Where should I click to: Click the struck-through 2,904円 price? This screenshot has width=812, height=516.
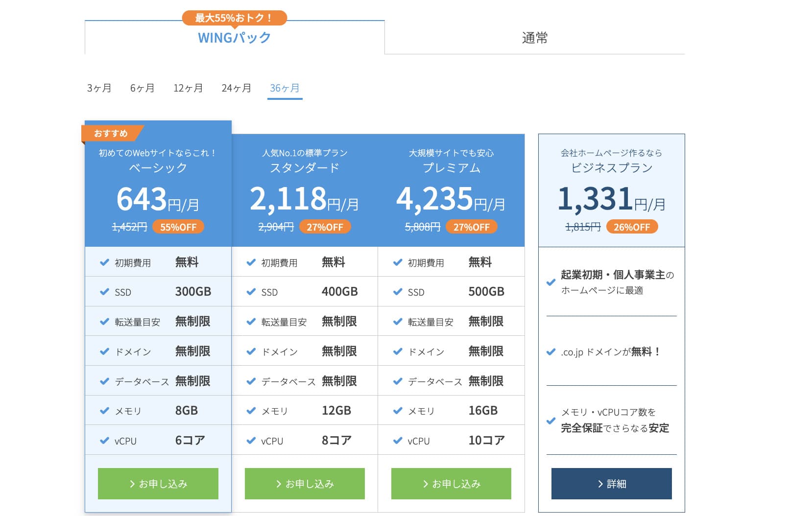[276, 227]
